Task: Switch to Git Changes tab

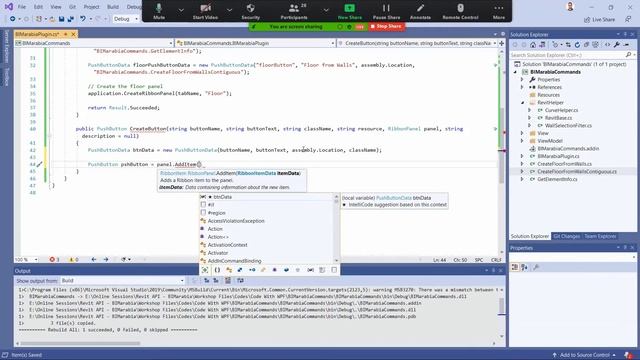Action: (567, 236)
